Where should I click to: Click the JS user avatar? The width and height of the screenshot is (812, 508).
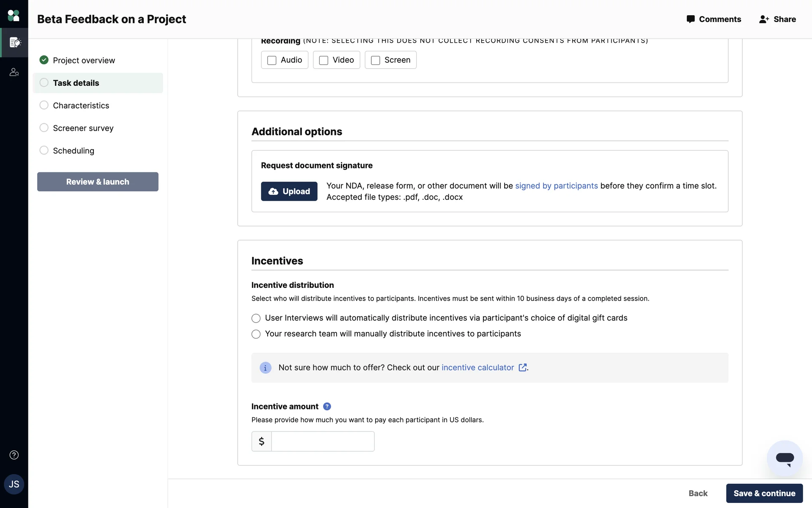click(14, 484)
